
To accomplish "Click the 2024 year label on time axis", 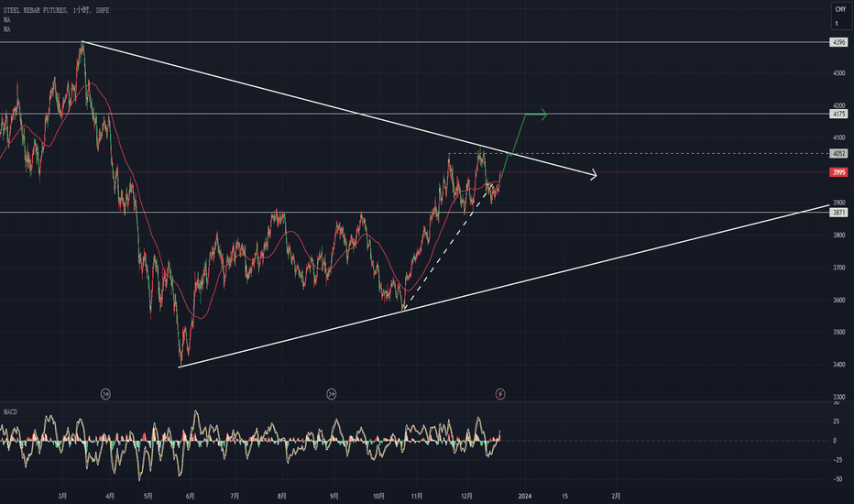I will pyautogui.click(x=524, y=496).
